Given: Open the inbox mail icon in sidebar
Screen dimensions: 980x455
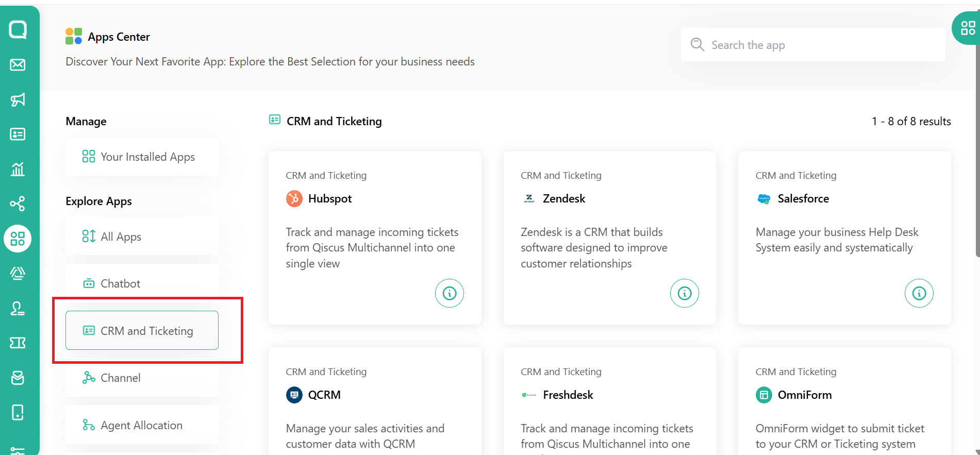Looking at the screenshot, I should coord(18,65).
